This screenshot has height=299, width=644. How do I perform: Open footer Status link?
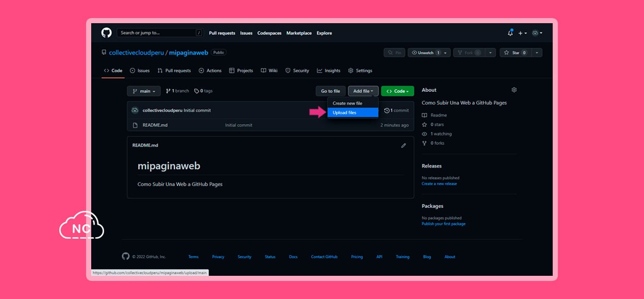(270, 257)
